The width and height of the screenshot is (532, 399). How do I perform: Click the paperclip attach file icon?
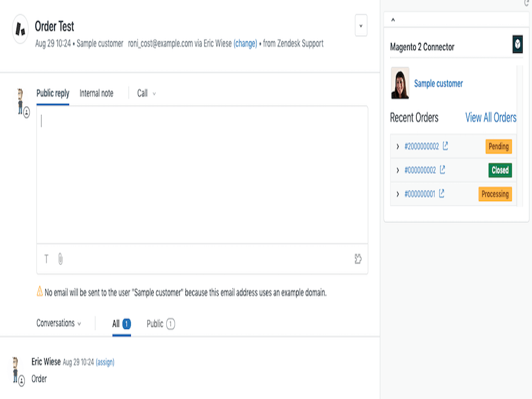(60, 259)
